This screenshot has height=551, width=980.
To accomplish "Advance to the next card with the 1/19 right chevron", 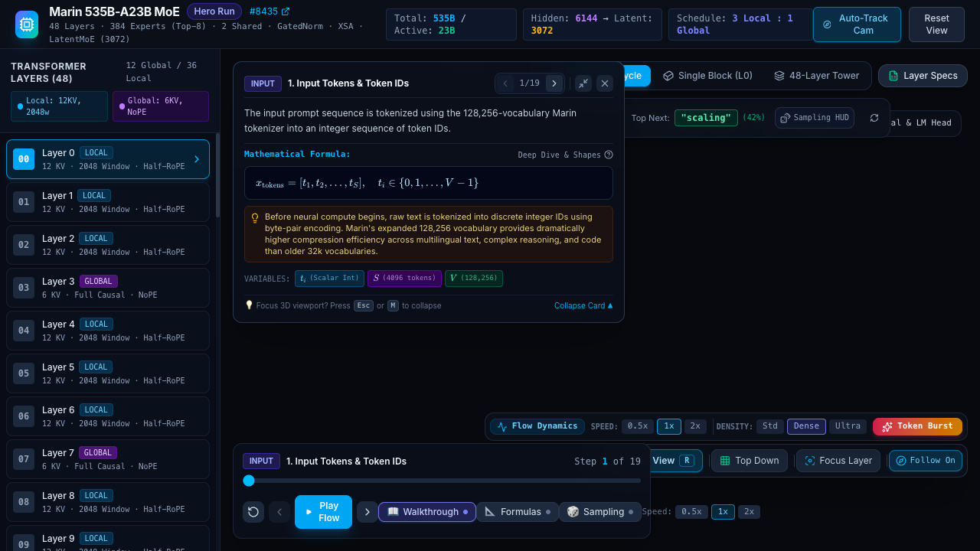I will (554, 83).
